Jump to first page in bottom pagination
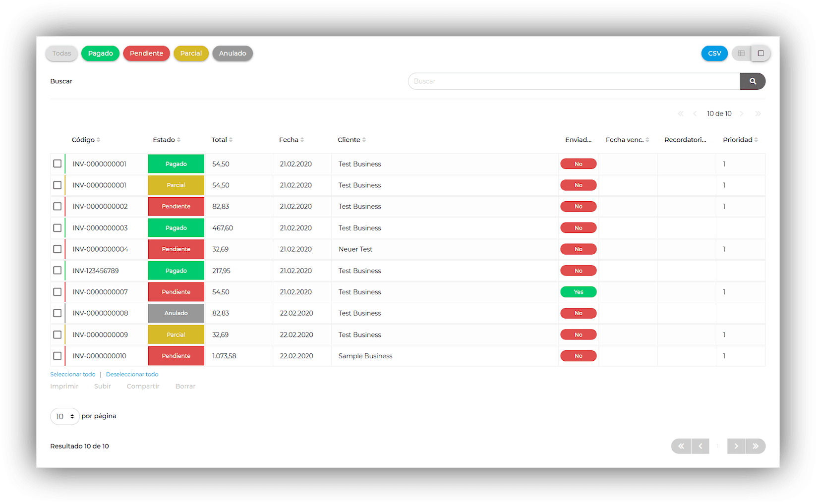This screenshot has height=504, width=816. [681, 446]
